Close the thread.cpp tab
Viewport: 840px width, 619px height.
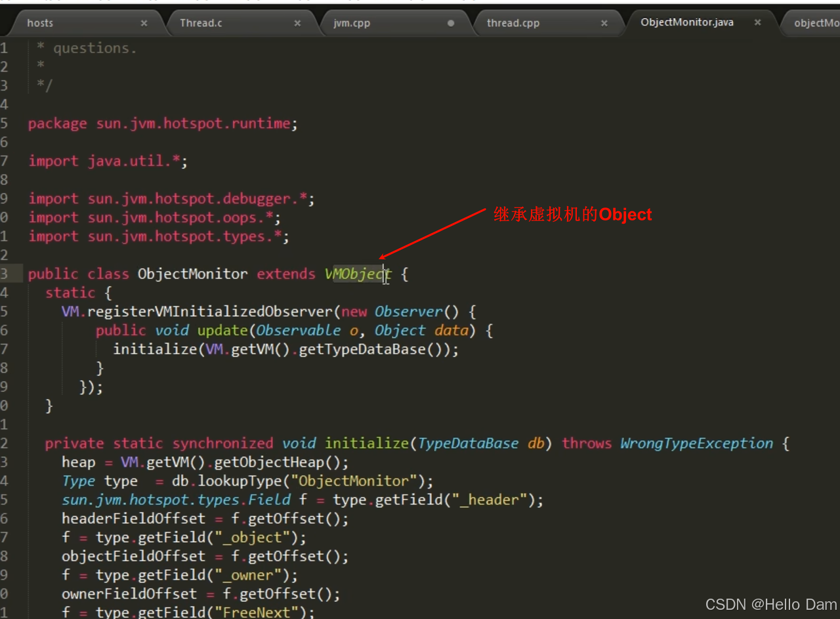(604, 23)
